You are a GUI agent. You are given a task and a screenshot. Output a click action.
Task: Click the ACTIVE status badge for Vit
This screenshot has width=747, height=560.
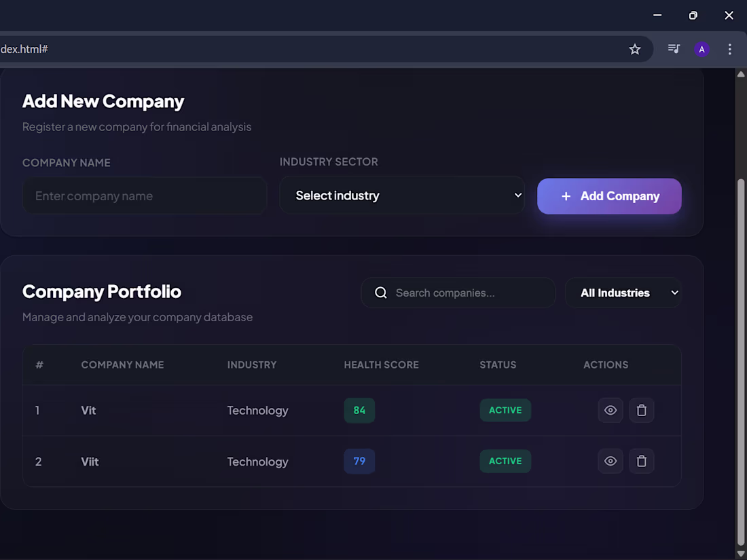(505, 411)
